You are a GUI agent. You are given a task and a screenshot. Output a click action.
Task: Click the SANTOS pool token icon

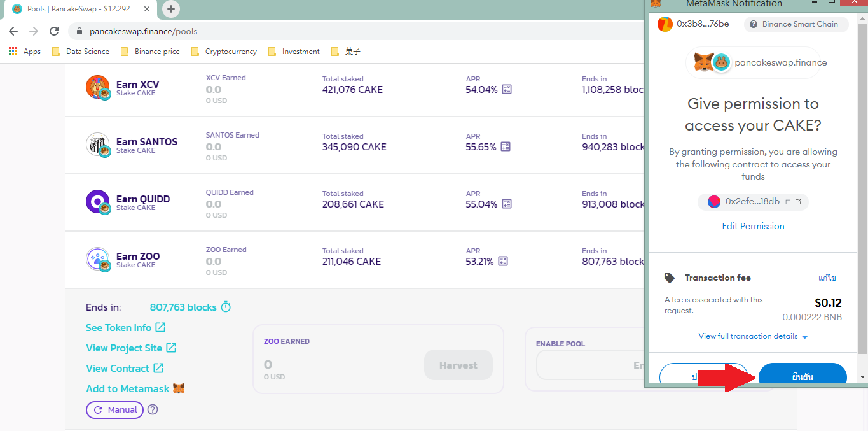click(x=98, y=145)
